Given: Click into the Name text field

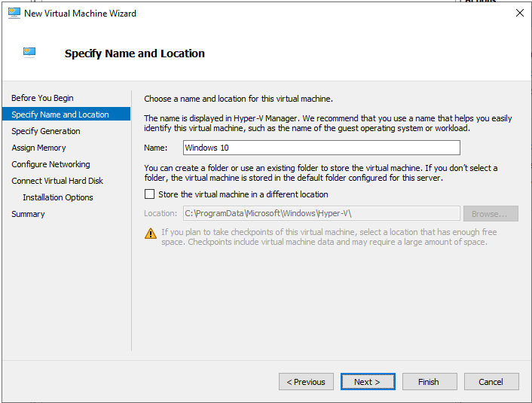Looking at the screenshot, I should pyautogui.click(x=321, y=148).
